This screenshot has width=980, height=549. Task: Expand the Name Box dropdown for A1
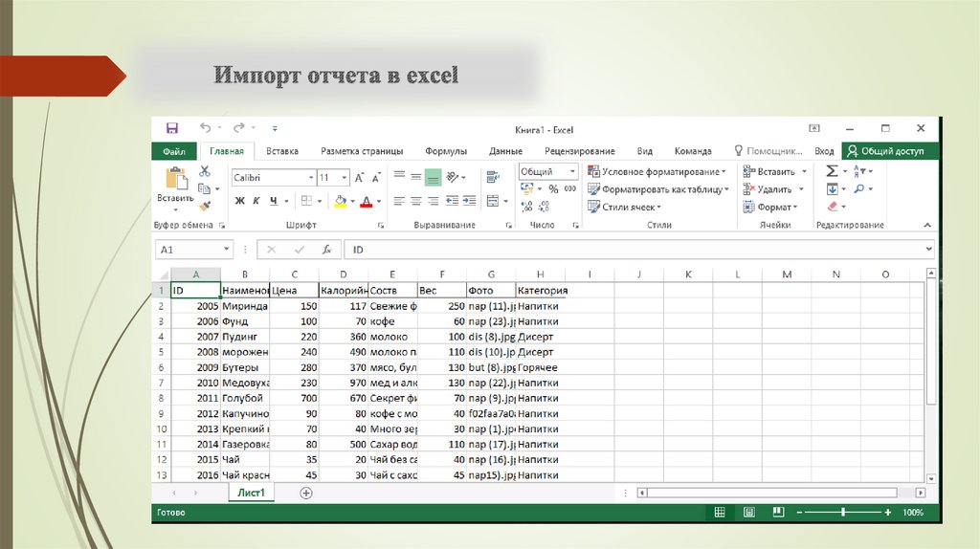pos(227,250)
